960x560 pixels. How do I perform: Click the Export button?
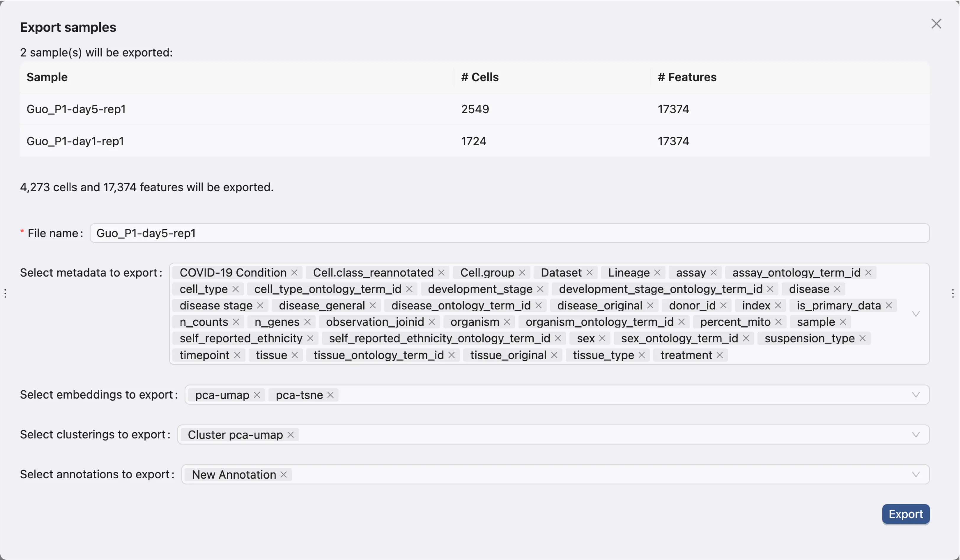coord(906,514)
